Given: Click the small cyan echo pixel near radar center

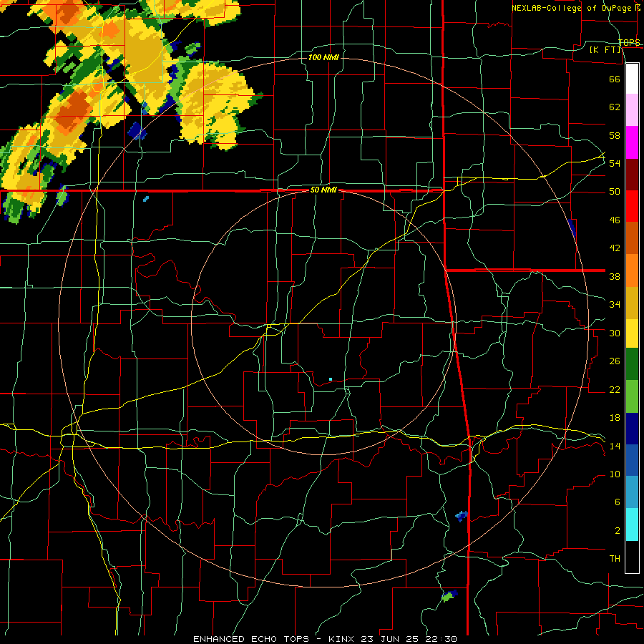Looking at the screenshot, I should (330, 379).
